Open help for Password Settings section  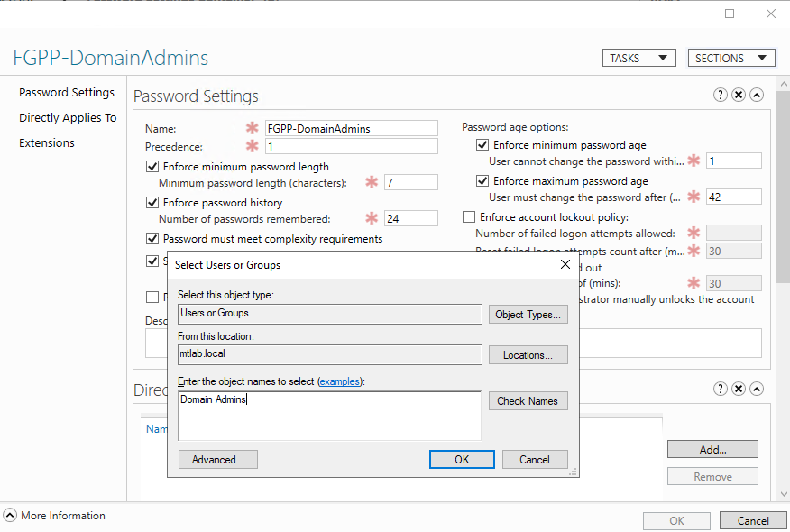[720, 95]
